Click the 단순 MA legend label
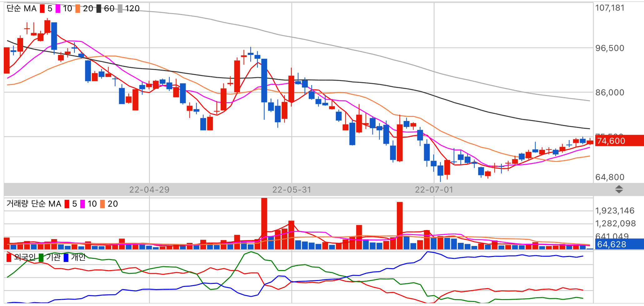Viewport: 644px width, 306px height. click(22, 8)
